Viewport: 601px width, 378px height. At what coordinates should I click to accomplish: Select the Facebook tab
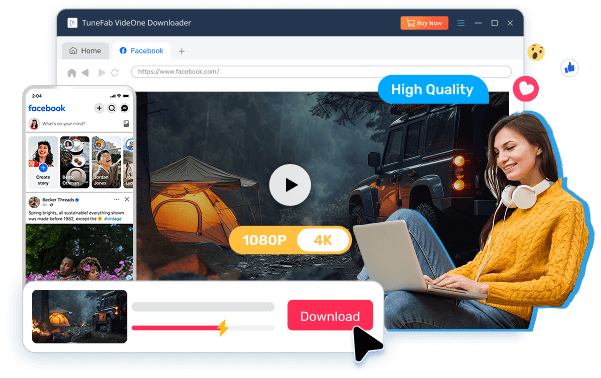coord(141,51)
